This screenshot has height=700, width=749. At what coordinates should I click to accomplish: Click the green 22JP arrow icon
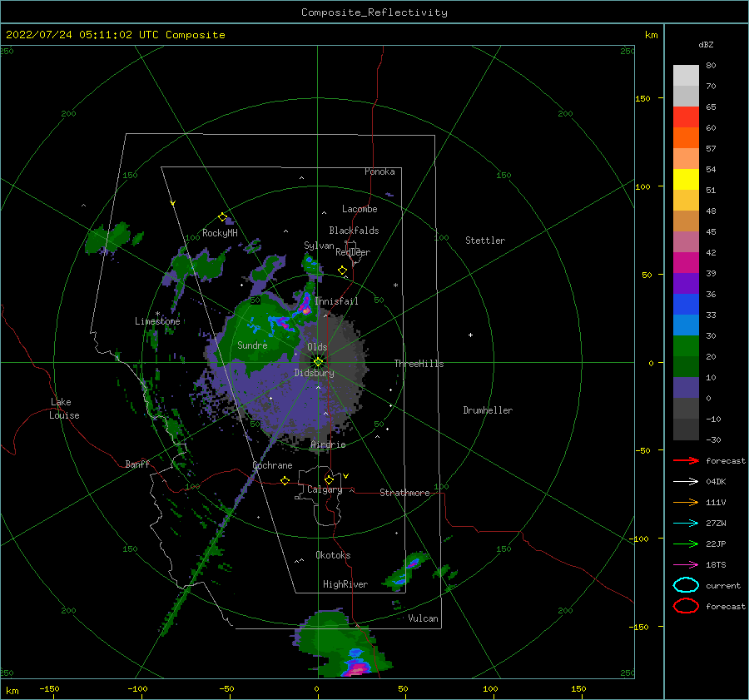click(x=686, y=544)
